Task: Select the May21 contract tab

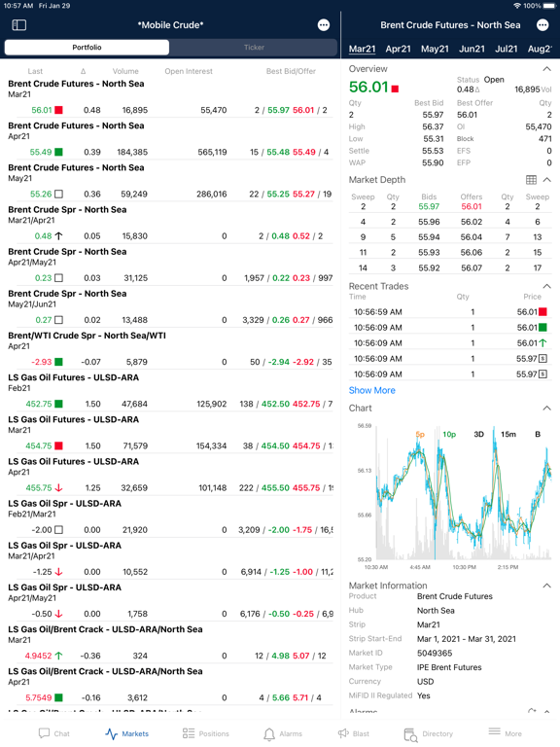Action: coord(435,49)
